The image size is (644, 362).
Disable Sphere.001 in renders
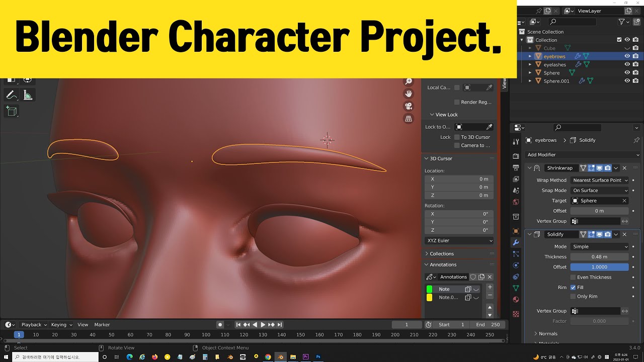pos(636,81)
